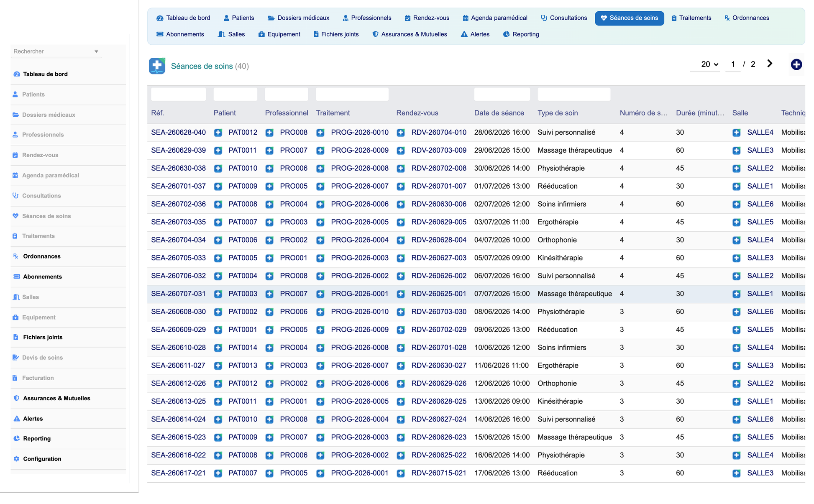Open Reporting top tab
This screenshot has height=504, width=814.
521,34
